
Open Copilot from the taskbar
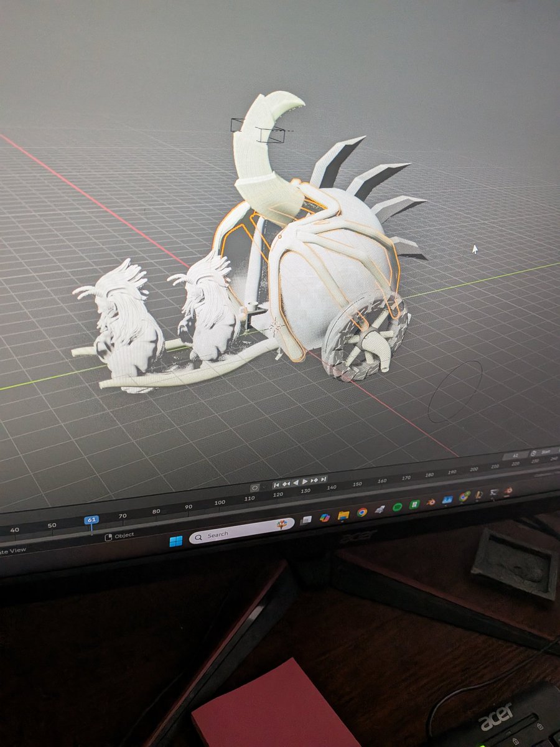[x=324, y=517]
